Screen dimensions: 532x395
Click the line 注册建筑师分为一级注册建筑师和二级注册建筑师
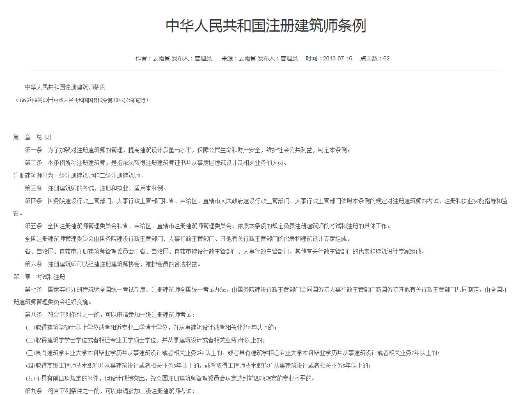coord(79,175)
